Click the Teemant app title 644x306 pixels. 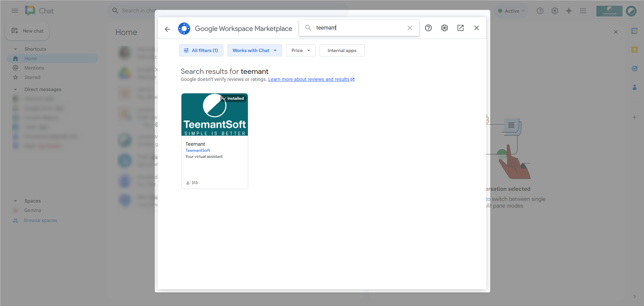(195, 144)
